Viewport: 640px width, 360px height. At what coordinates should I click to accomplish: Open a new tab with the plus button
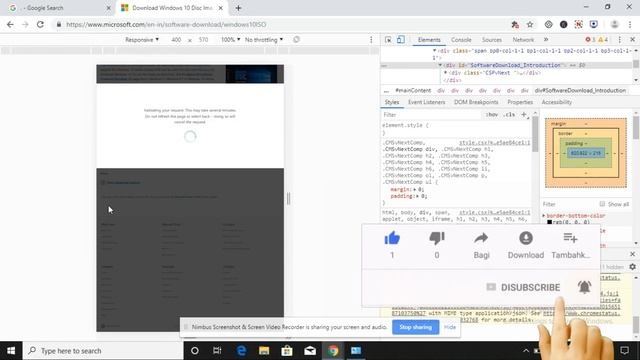pyautogui.click(x=238, y=8)
